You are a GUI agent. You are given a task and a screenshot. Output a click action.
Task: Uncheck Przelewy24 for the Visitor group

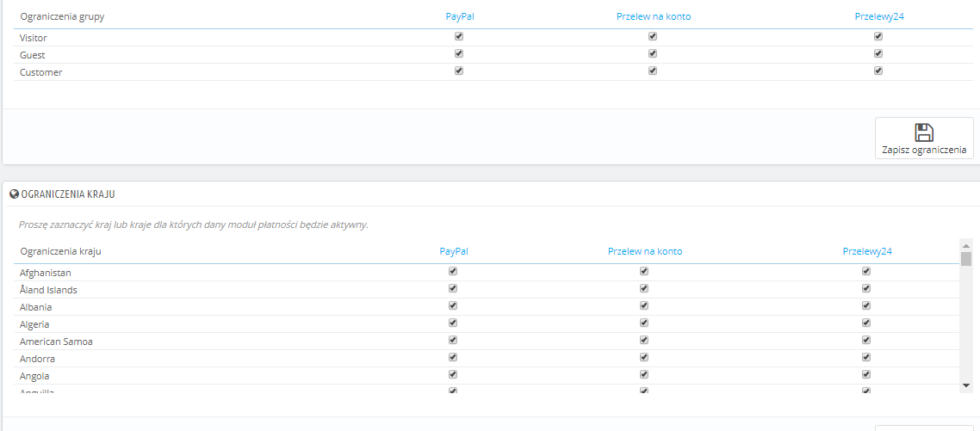click(x=878, y=36)
